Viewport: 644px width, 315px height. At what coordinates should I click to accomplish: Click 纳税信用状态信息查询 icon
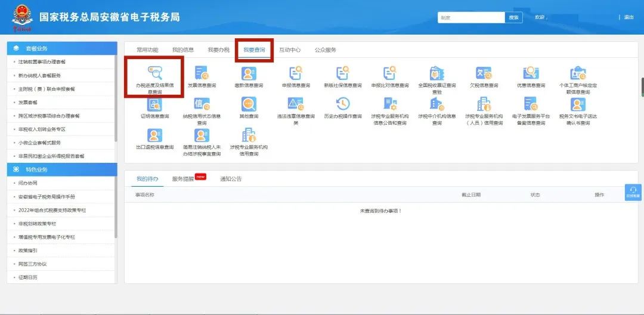202,104
